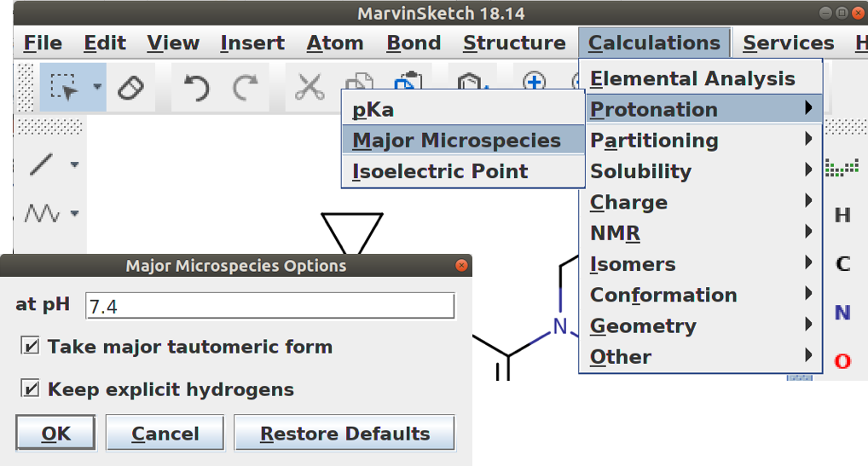Click the N atom in the drawn molecule
Screen dimensions: 868x466
(560, 326)
